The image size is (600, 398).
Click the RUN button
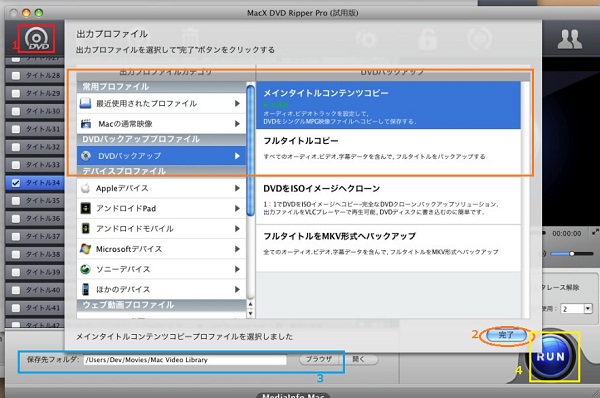[551, 357]
